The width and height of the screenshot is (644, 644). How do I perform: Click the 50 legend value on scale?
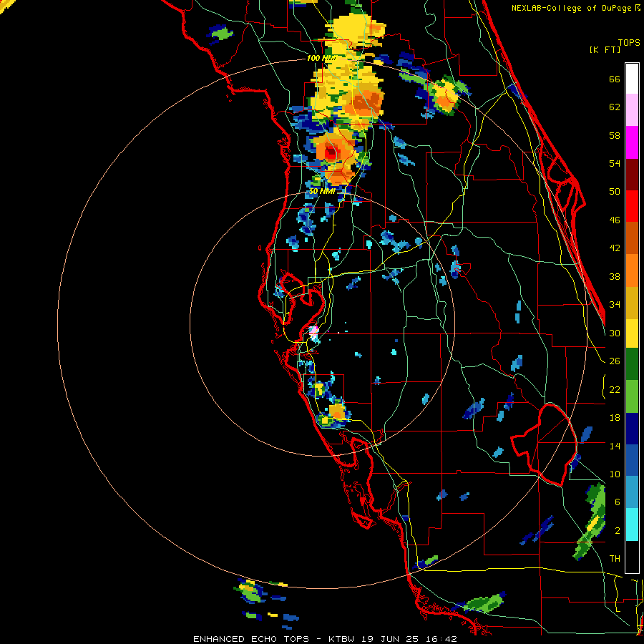click(615, 192)
